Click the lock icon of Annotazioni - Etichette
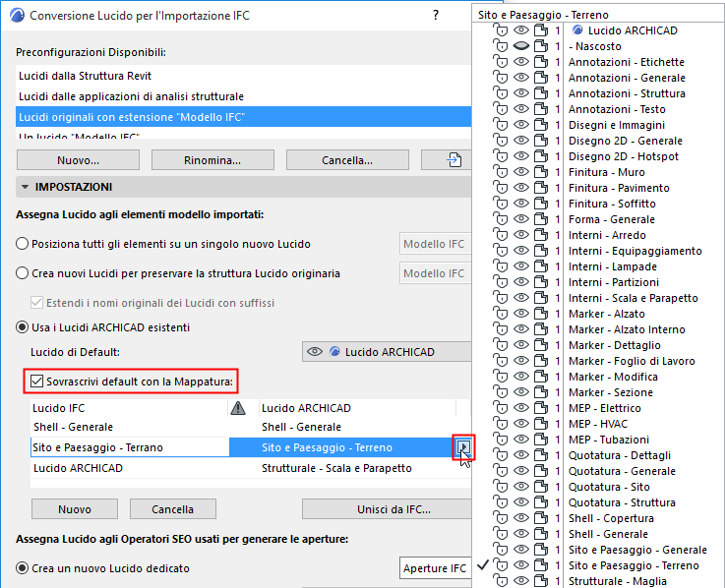725x588 pixels. click(x=501, y=62)
